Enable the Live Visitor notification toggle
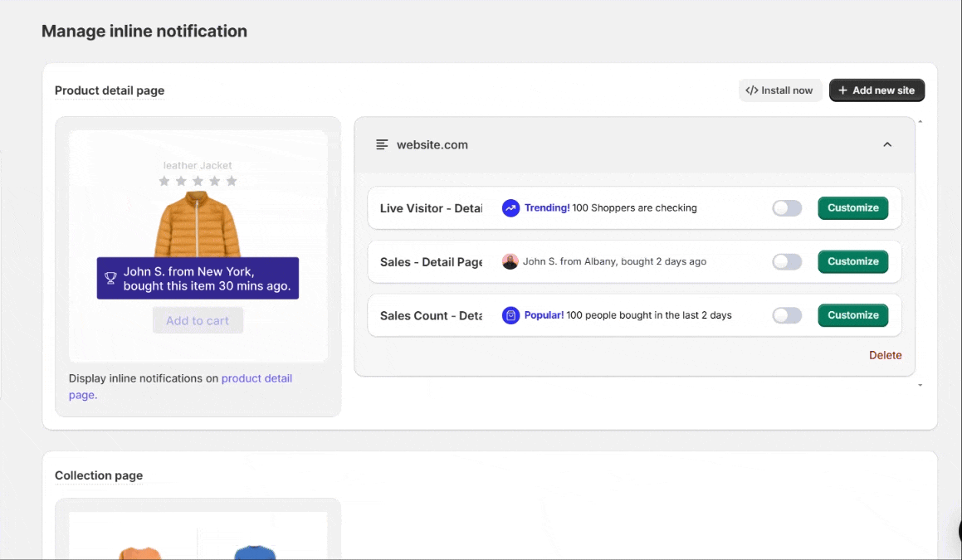The image size is (962, 560). coord(787,208)
